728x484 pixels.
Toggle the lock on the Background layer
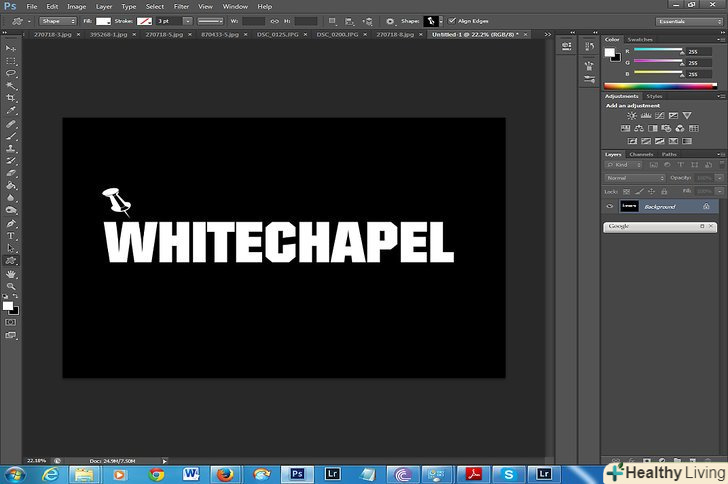[706, 206]
